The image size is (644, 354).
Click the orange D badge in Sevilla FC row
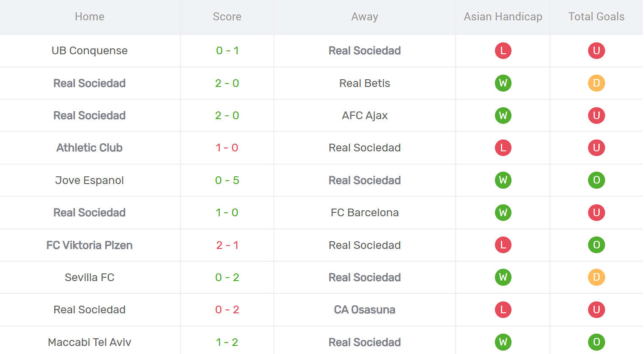point(596,277)
